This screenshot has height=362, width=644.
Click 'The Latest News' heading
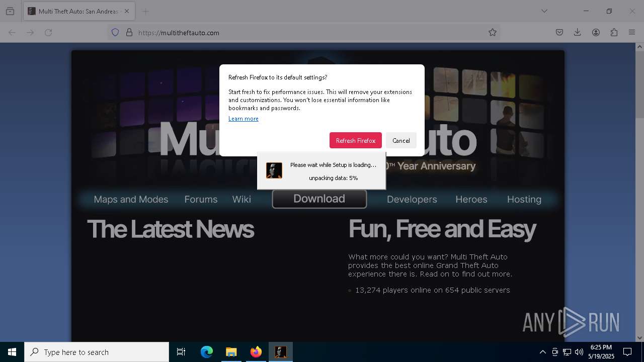(x=171, y=229)
